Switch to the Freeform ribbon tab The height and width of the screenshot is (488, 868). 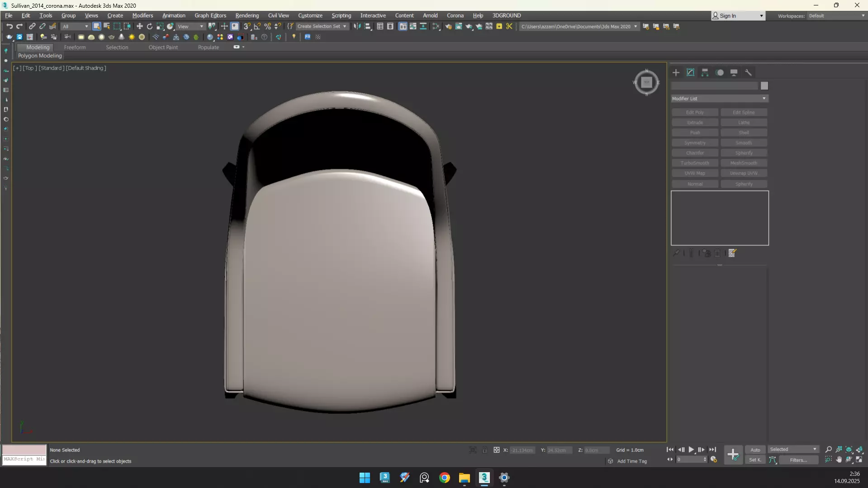(75, 47)
